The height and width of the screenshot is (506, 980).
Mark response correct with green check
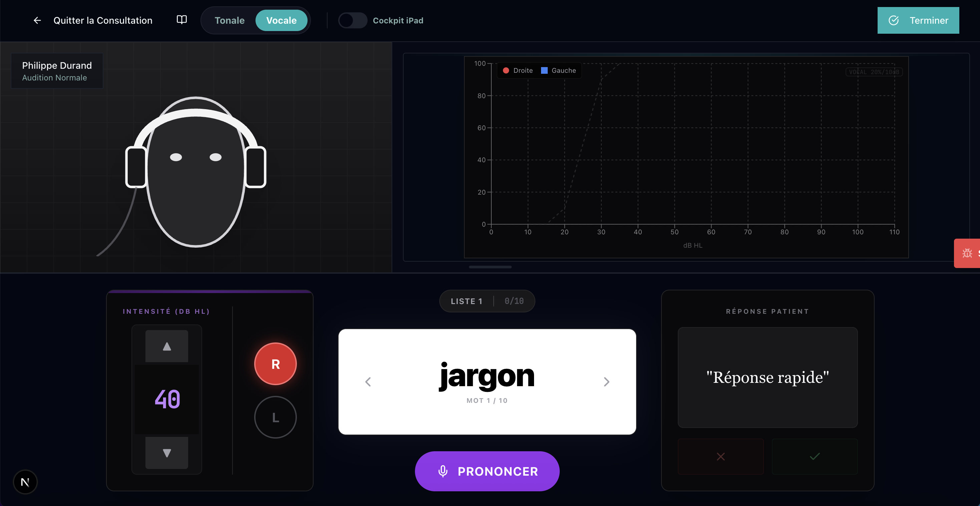pos(815,456)
